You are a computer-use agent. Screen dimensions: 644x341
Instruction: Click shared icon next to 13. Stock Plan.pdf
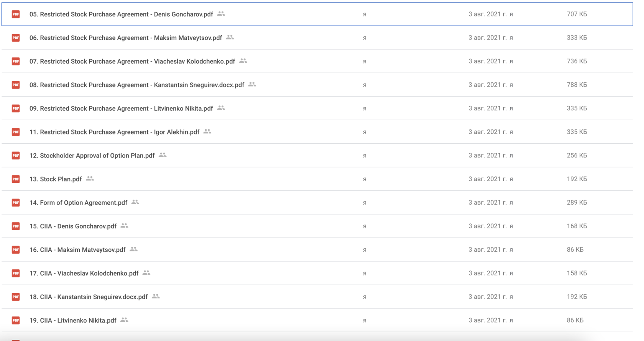(90, 179)
